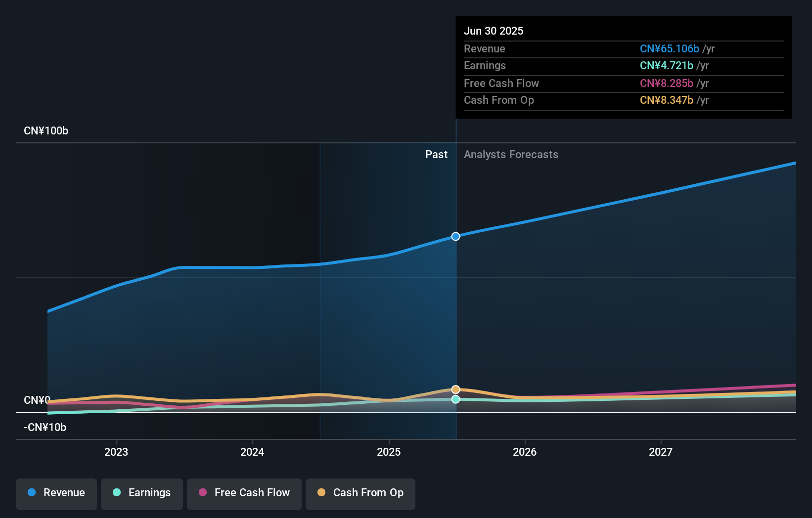Image resolution: width=812 pixels, height=518 pixels.
Task: Click the 2025 axis label
Action: click(389, 452)
